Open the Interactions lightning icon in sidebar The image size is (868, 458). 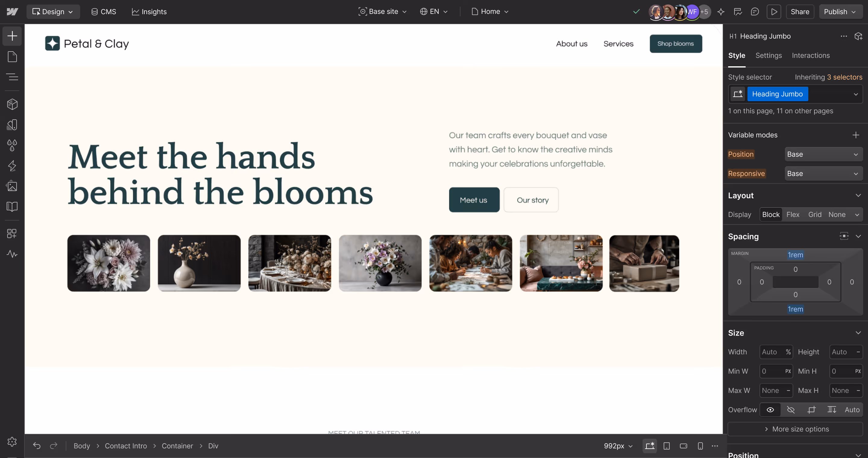tap(12, 166)
